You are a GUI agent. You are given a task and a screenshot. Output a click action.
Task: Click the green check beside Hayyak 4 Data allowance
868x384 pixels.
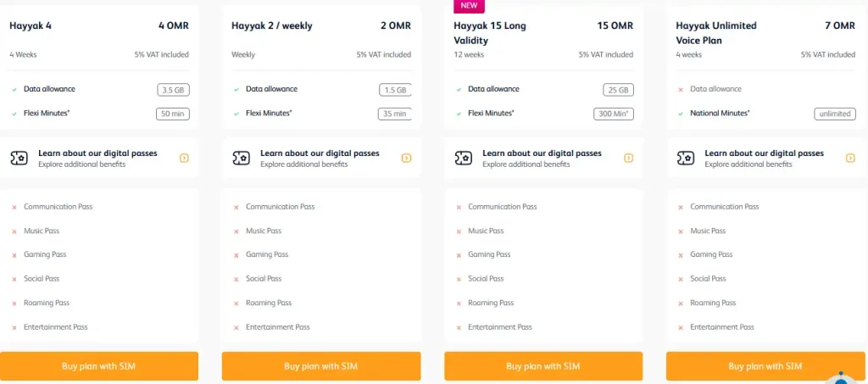pos(14,89)
